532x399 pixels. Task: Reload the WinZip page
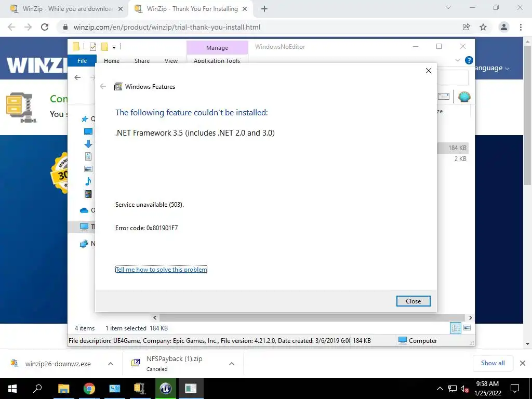[45, 27]
